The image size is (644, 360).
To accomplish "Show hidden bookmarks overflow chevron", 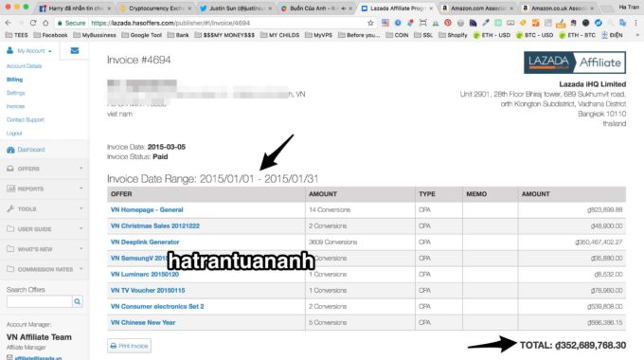I will coord(637,35).
